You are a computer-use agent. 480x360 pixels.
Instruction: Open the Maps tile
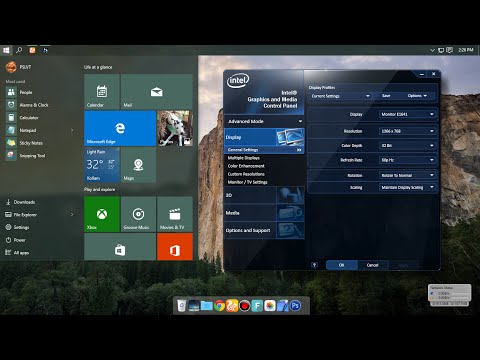tap(138, 165)
